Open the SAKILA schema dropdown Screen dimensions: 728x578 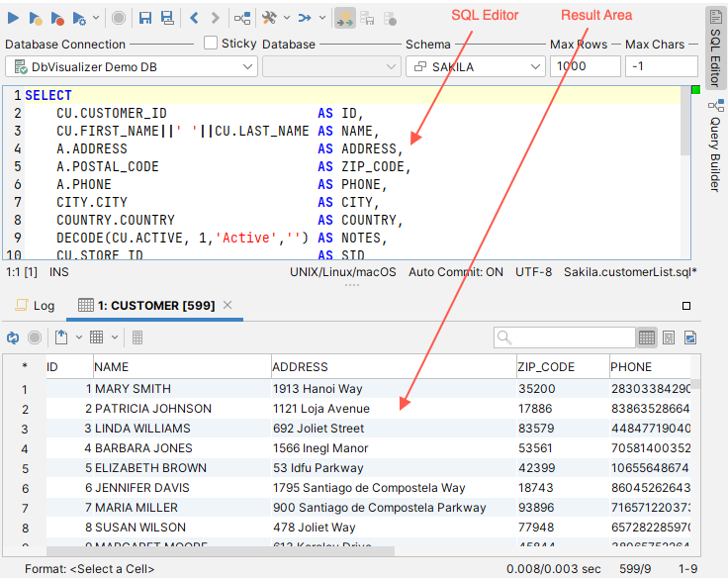pyautogui.click(x=476, y=67)
